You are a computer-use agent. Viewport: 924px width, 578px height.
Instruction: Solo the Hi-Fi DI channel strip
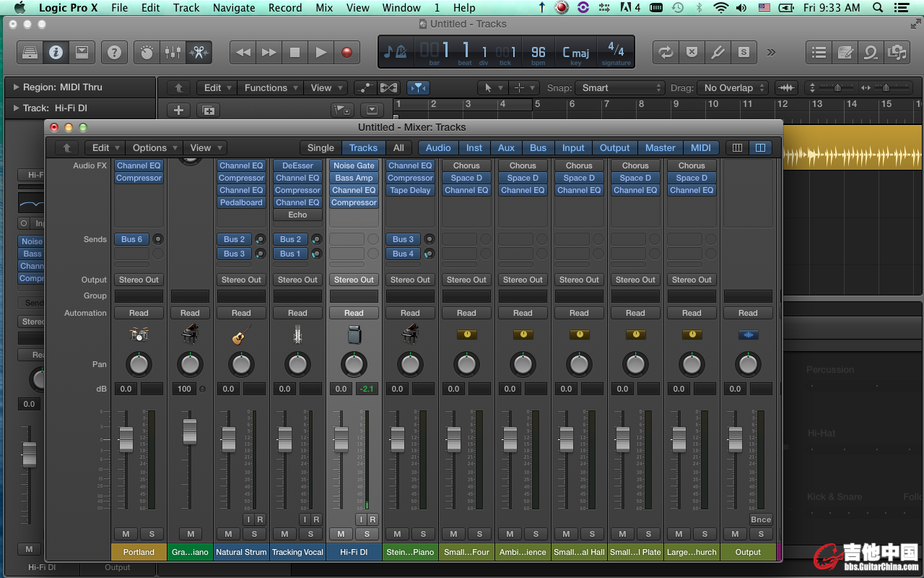[x=367, y=534]
